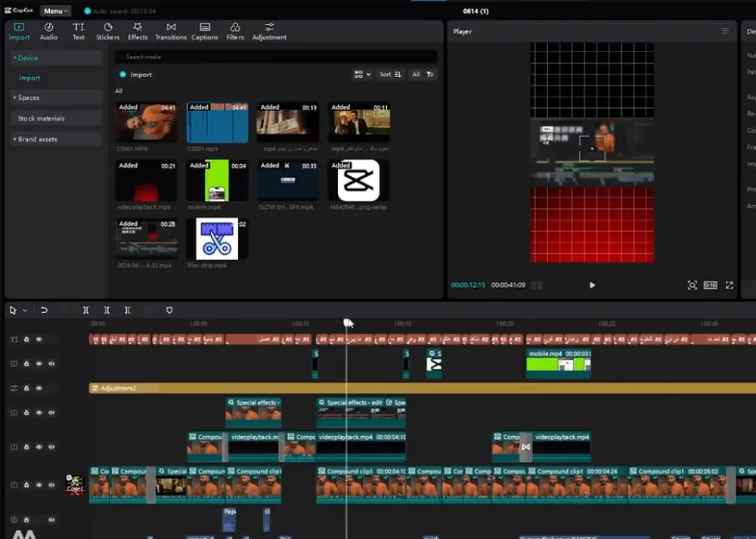Open the Transitions panel
The image size is (756, 539).
click(171, 31)
